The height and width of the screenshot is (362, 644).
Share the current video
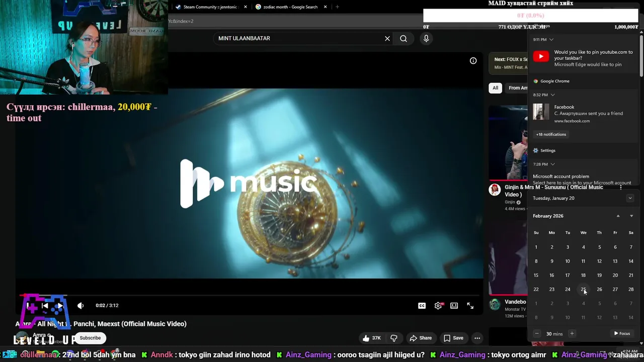[x=421, y=338]
